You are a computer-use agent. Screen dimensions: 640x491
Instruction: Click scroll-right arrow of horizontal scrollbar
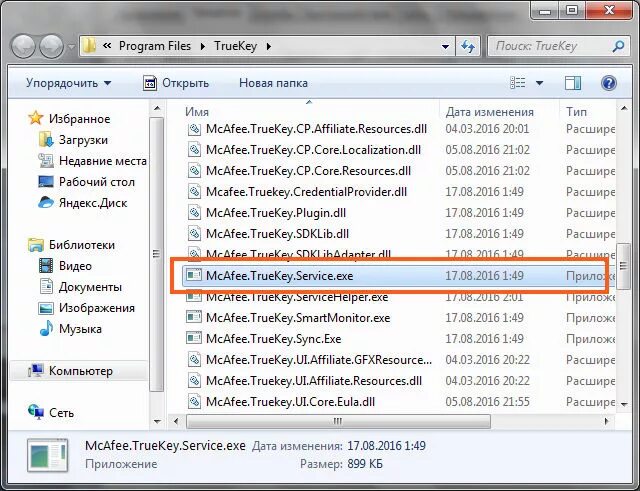pyautogui.click(x=607, y=421)
